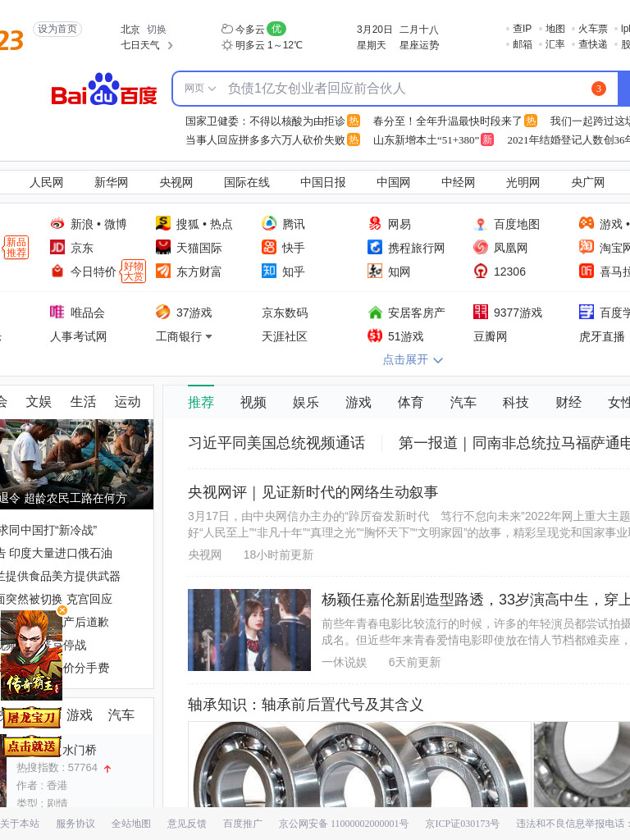Click the 今日特价 shopping bag icon
630x840 pixels.
click(57, 272)
